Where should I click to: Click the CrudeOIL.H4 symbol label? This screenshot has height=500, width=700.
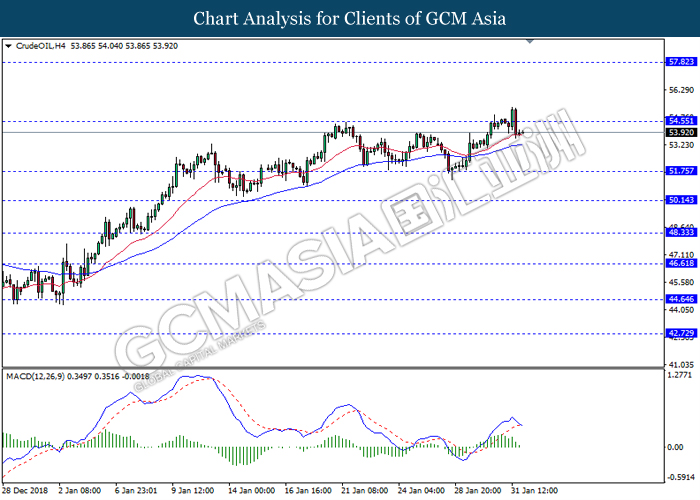pos(40,46)
